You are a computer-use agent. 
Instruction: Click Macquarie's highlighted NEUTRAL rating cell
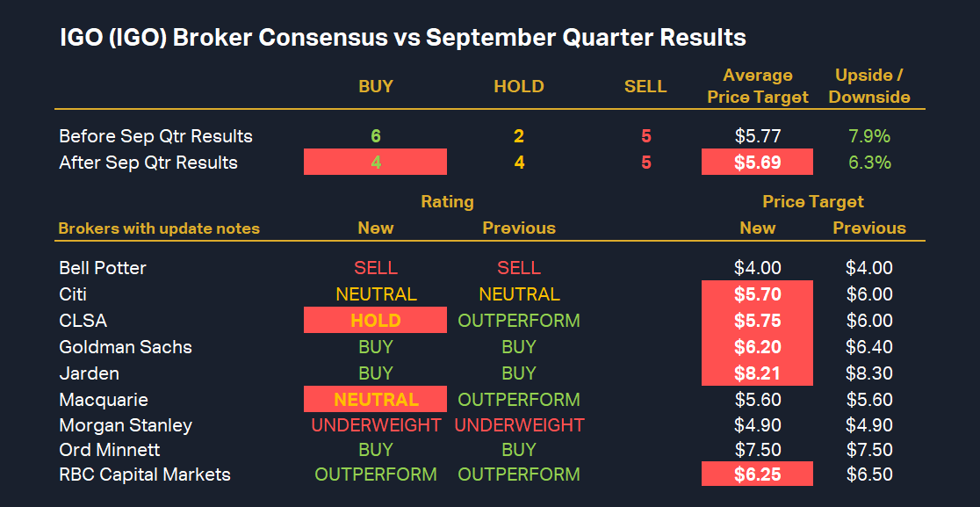click(375, 400)
